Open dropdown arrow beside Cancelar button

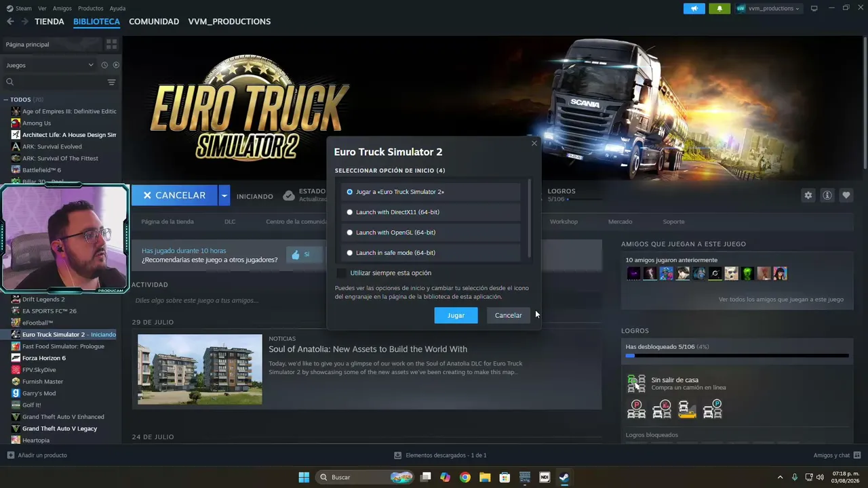click(224, 195)
